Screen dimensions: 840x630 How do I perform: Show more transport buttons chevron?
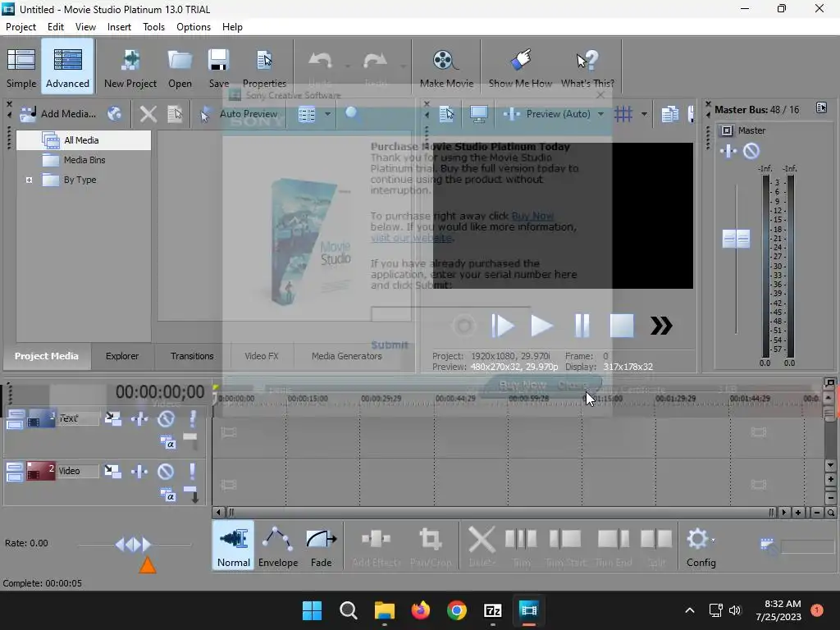(x=661, y=326)
